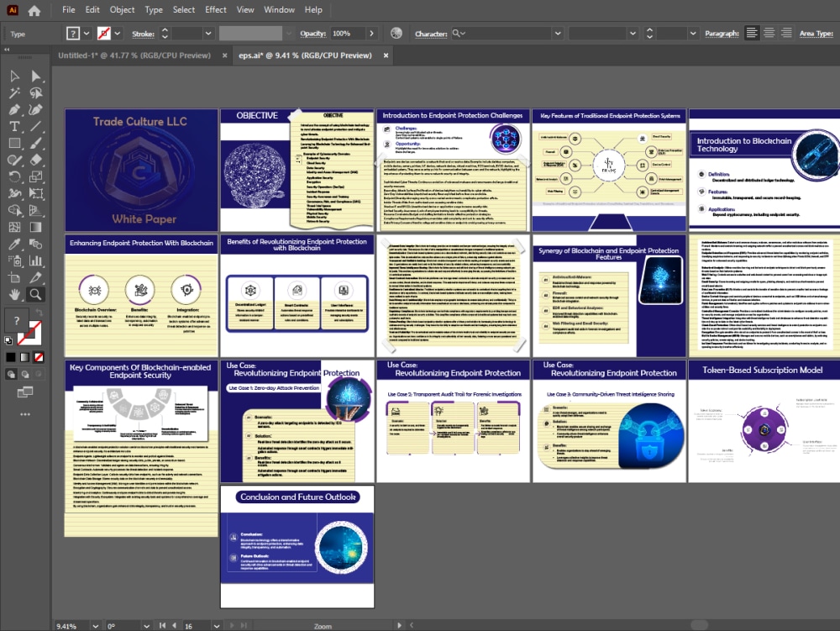Screen dimensions: 840x631
Task: Click the Opacity panel link
Action: (x=312, y=34)
